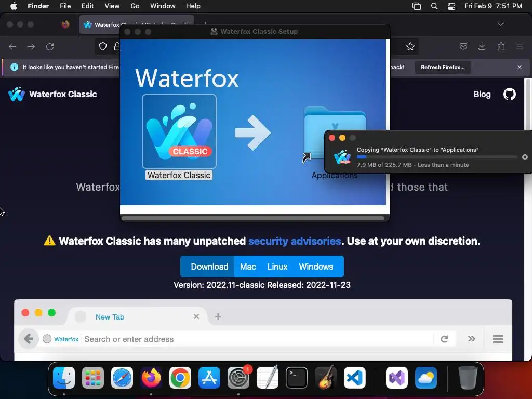The height and width of the screenshot is (399, 532).
Task: Open the Help menu
Action: point(193,6)
